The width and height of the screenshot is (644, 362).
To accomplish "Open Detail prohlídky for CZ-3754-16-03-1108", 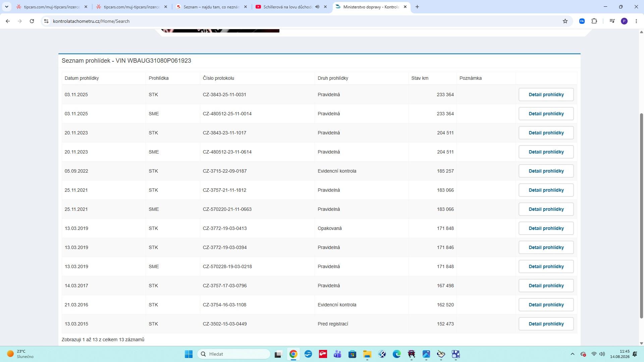I will coord(546,305).
